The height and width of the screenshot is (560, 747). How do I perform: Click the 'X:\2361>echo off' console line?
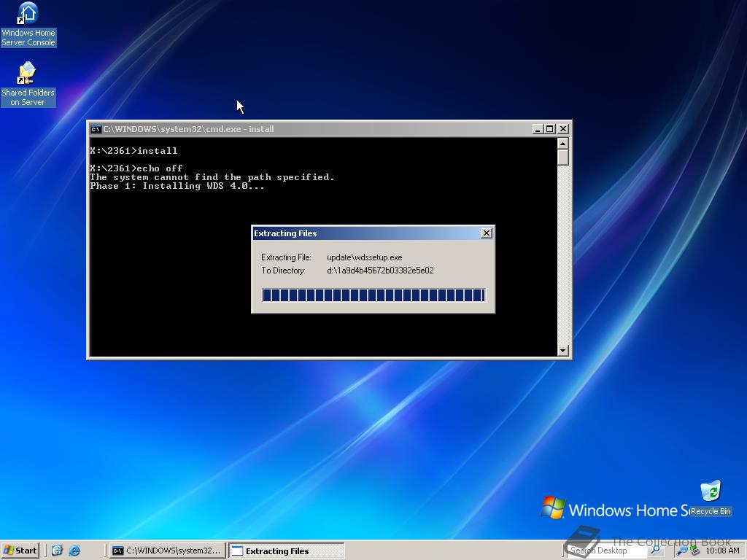pyautogui.click(x=136, y=168)
